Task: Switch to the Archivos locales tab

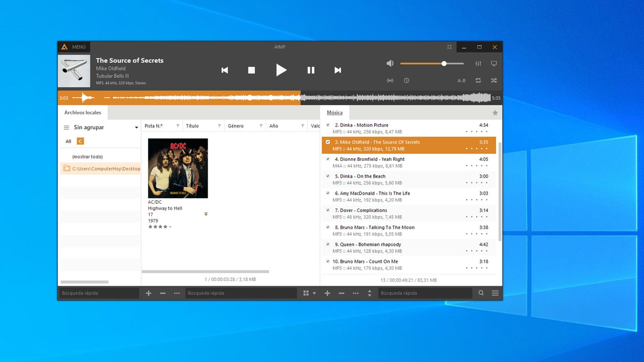Action: click(83, 112)
